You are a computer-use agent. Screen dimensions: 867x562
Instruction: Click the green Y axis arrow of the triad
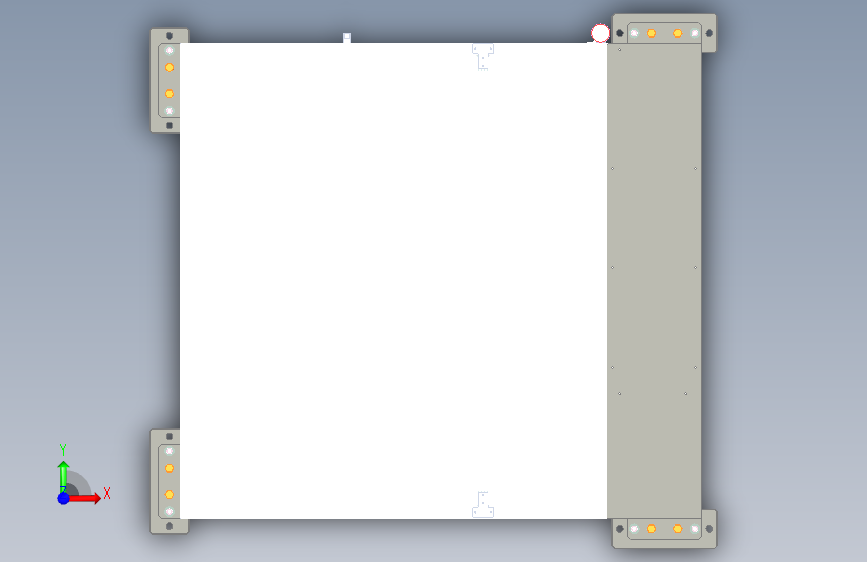point(64,476)
